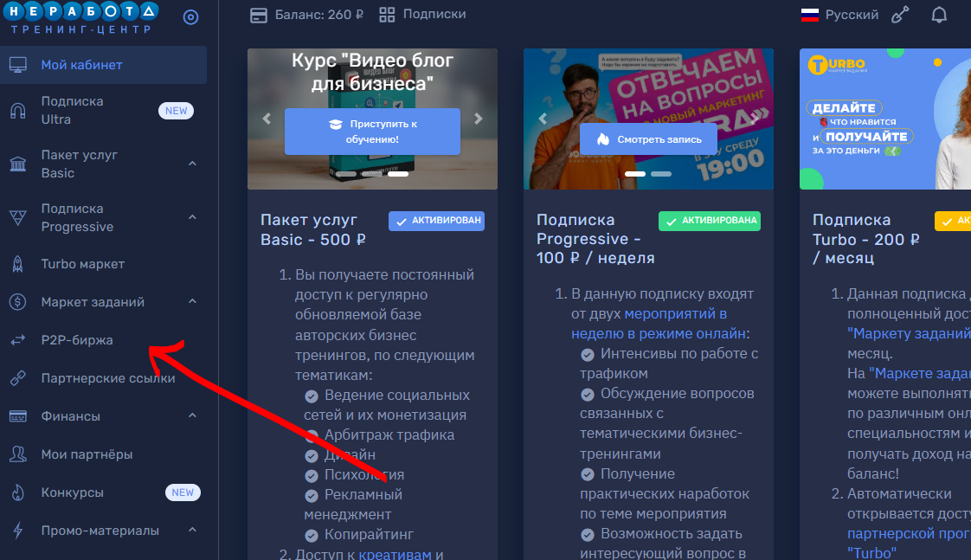Expand Подписка Progressive submenu chevron

(x=193, y=217)
